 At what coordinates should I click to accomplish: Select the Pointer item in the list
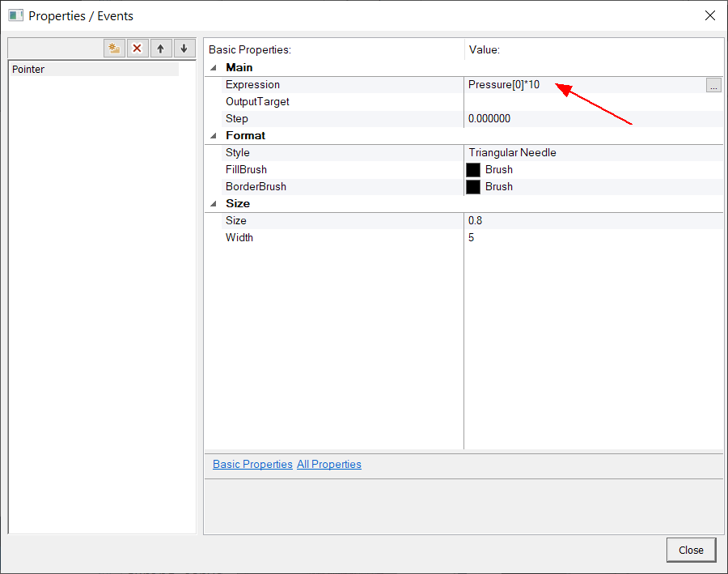point(28,70)
